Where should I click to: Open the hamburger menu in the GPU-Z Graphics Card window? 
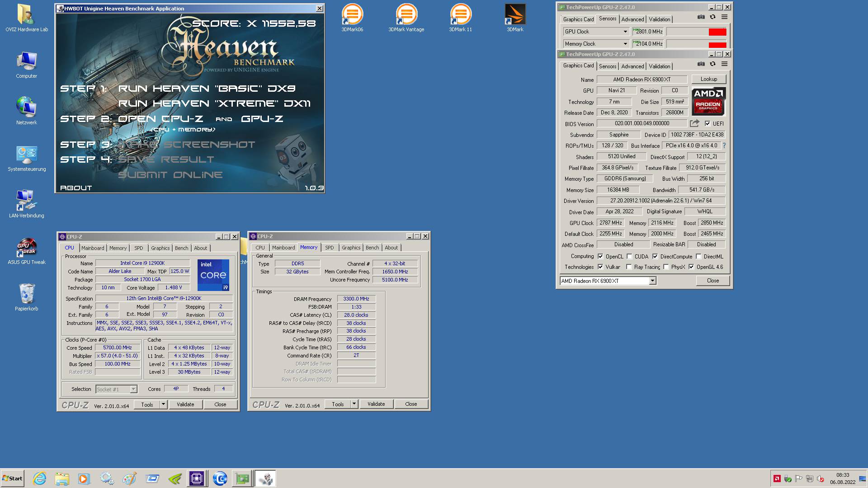tap(724, 64)
